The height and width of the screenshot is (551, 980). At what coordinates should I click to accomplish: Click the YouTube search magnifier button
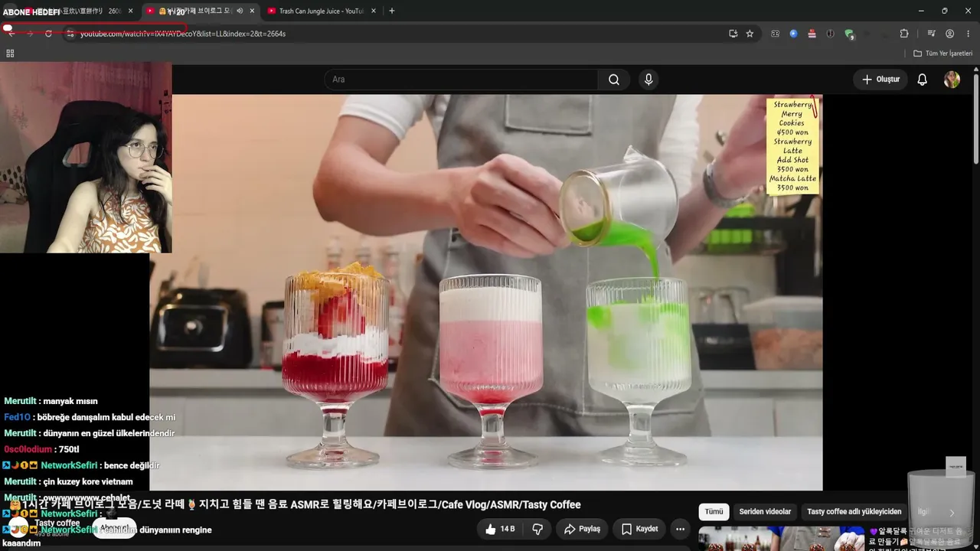pyautogui.click(x=614, y=80)
